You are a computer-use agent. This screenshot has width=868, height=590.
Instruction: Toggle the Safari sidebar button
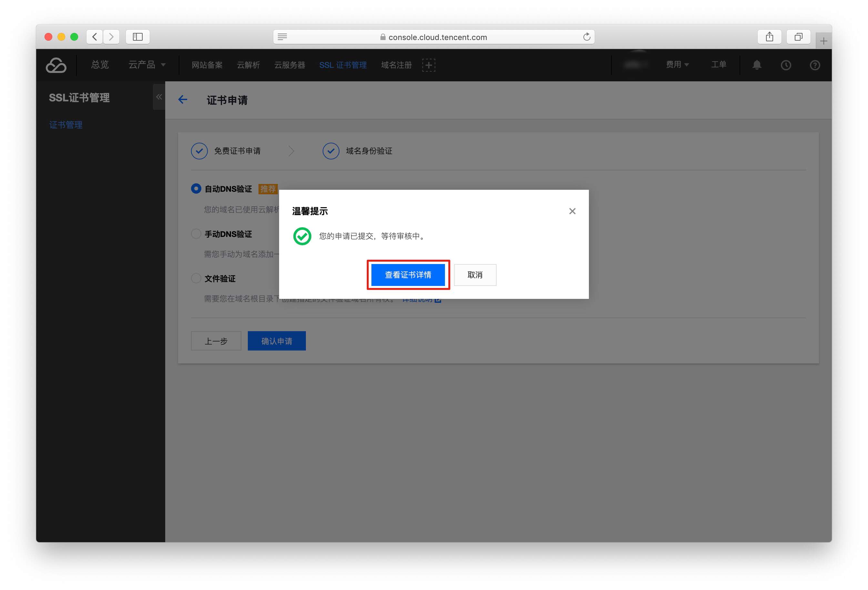click(138, 36)
